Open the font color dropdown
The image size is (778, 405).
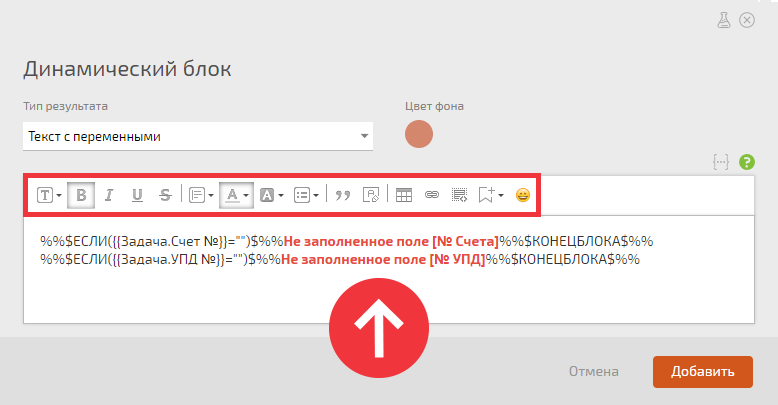coord(236,195)
